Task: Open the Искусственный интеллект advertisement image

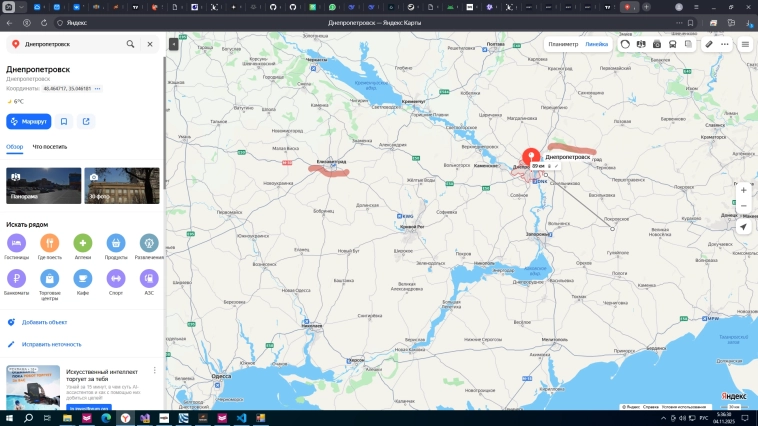Action: [x=33, y=388]
